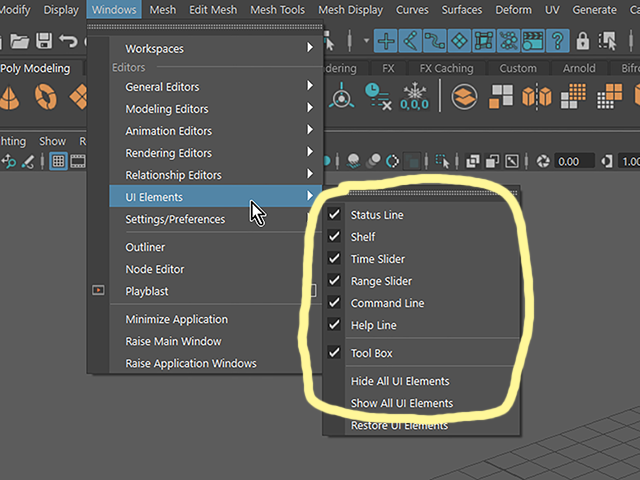Uncheck the Tool Box checkbox
The width and height of the screenshot is (640, 480).
point(334,352)
